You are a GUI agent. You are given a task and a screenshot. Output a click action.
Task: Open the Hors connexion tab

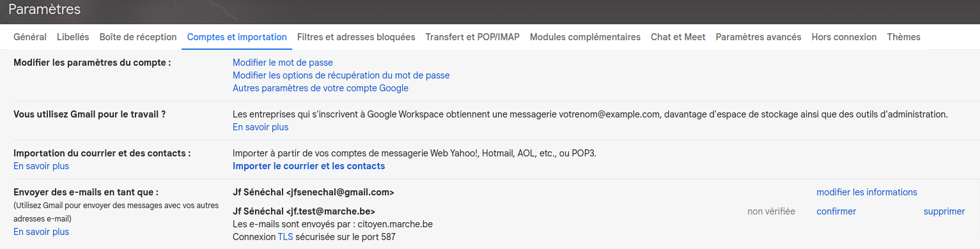(844, 37)
